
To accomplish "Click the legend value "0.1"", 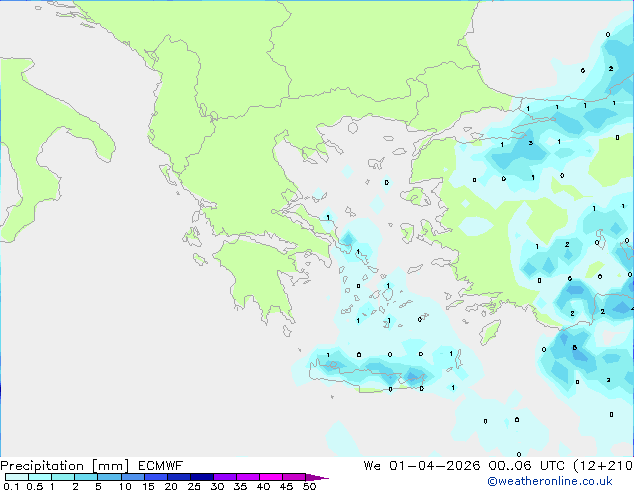I will point(11,486).
